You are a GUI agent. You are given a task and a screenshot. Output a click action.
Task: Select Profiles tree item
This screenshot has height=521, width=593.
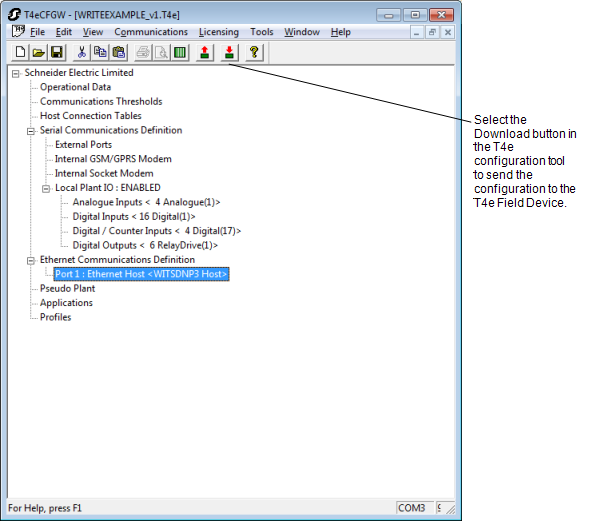[x=55, y=317]
